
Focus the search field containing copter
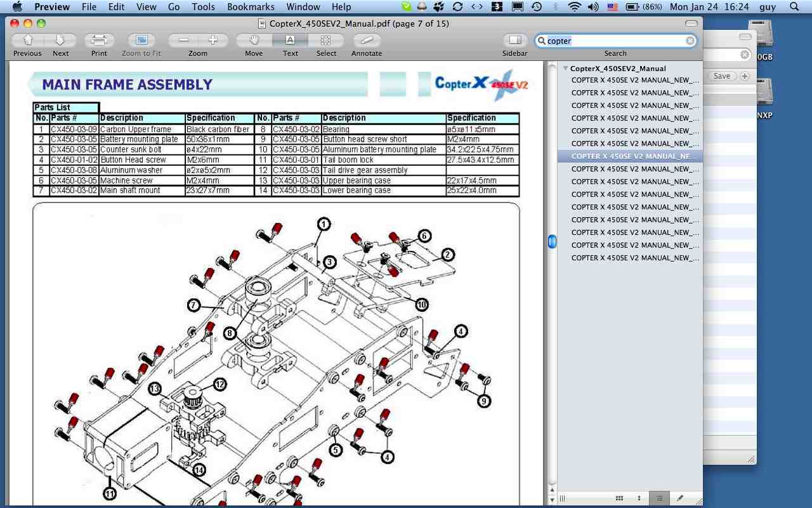[x=616, y=41]
